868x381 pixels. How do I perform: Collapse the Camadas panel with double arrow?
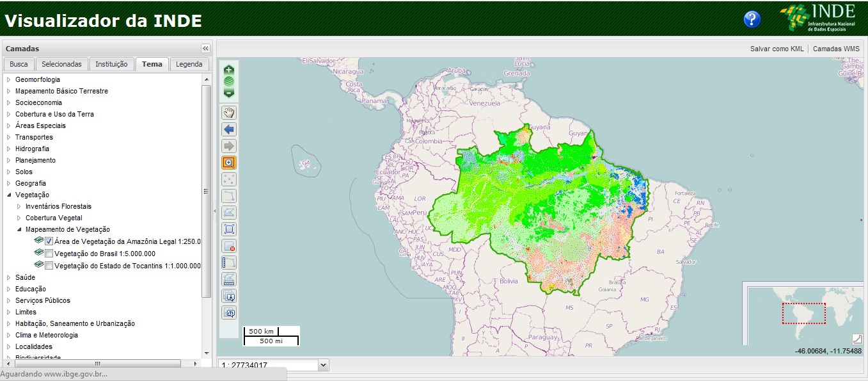tap(205, 49)
